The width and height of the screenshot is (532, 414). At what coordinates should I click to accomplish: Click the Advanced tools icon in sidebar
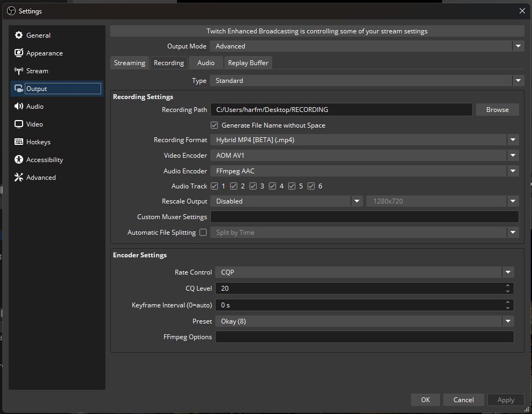click(19, 178)
